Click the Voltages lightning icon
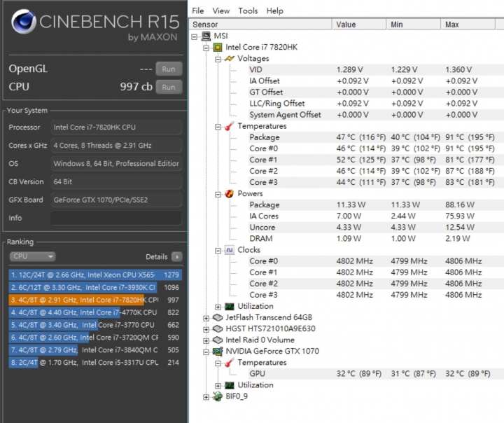Image resolution: width=504 pixels, height=423 pixels. click(x=229, y=59)
